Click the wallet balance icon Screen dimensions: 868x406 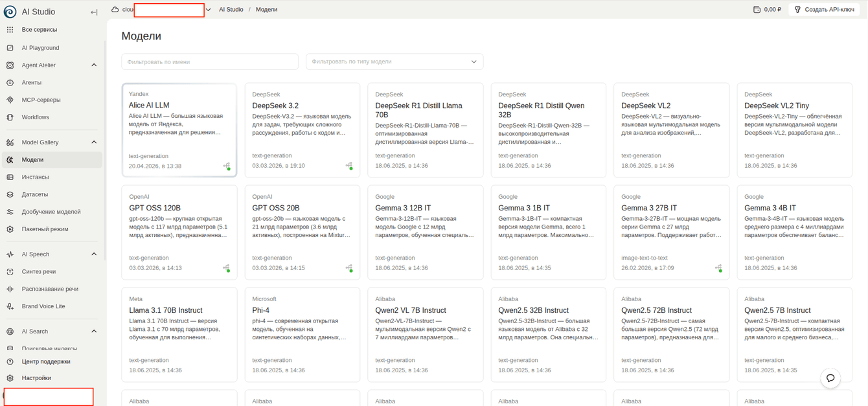[757, 10]
